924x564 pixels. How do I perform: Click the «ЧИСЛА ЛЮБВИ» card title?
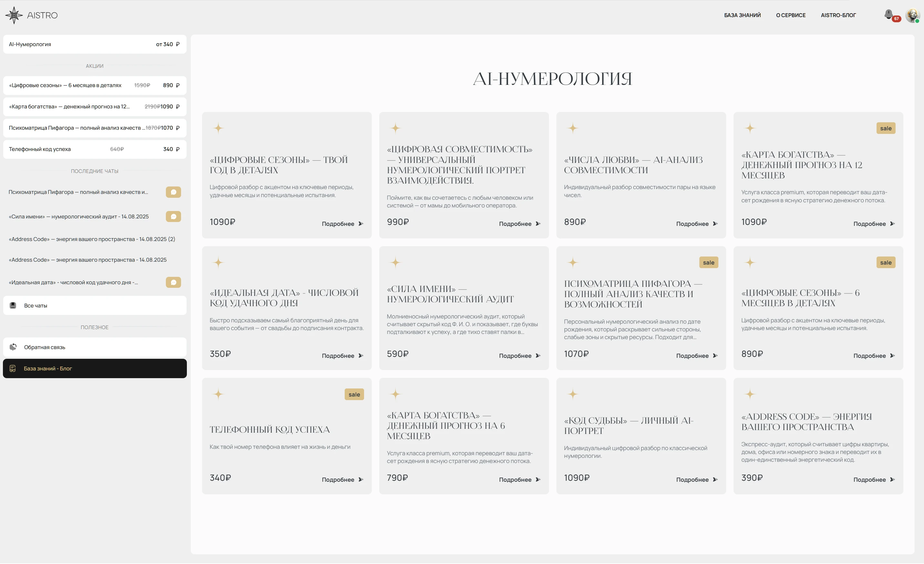pyautogui.click(x=633, y=165)
